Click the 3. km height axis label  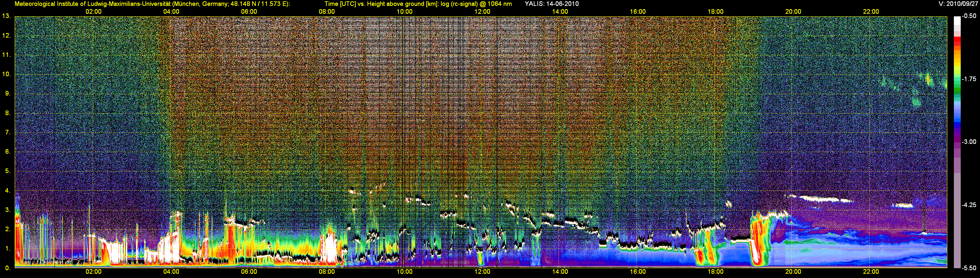pos(8,210)
